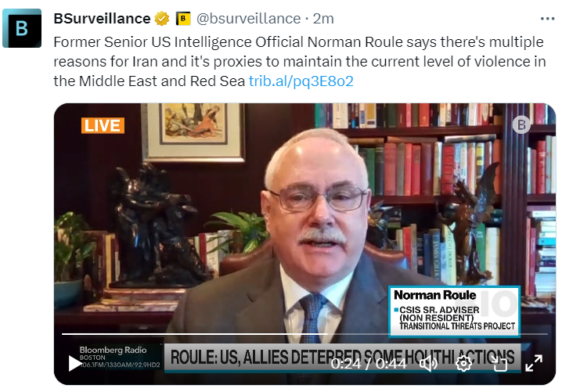Screen dimensions: 562x392
Task: Open video settings gear
Action: point(463,364)
